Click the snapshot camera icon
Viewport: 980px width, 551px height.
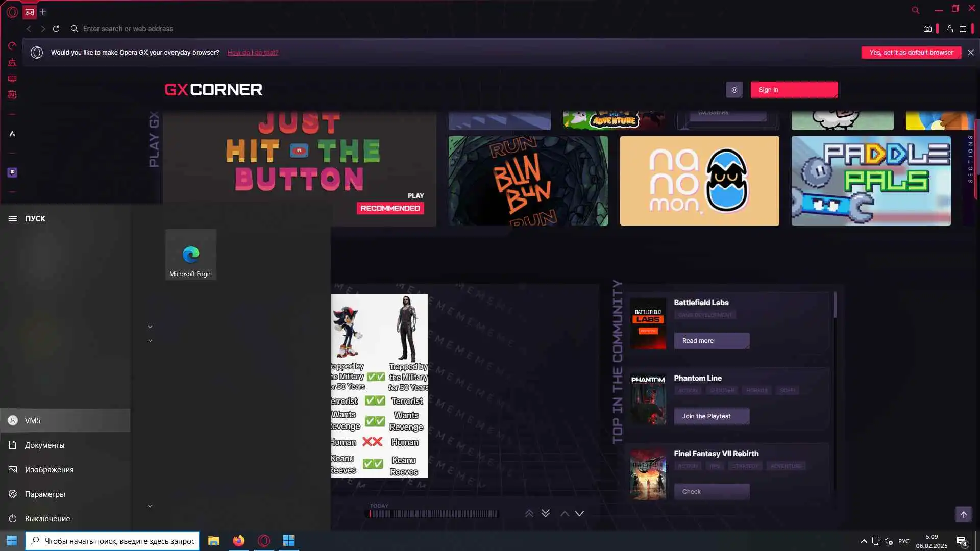(x=927, y=29)
